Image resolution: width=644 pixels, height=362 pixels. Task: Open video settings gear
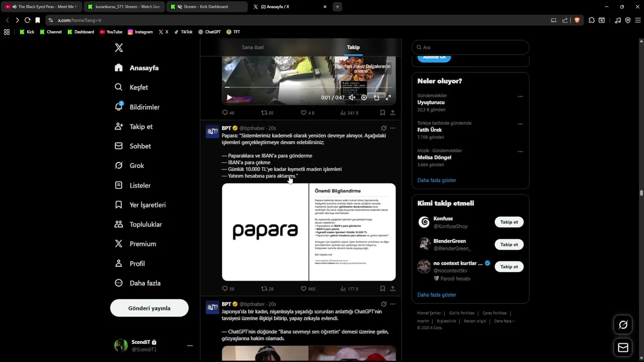364,98
